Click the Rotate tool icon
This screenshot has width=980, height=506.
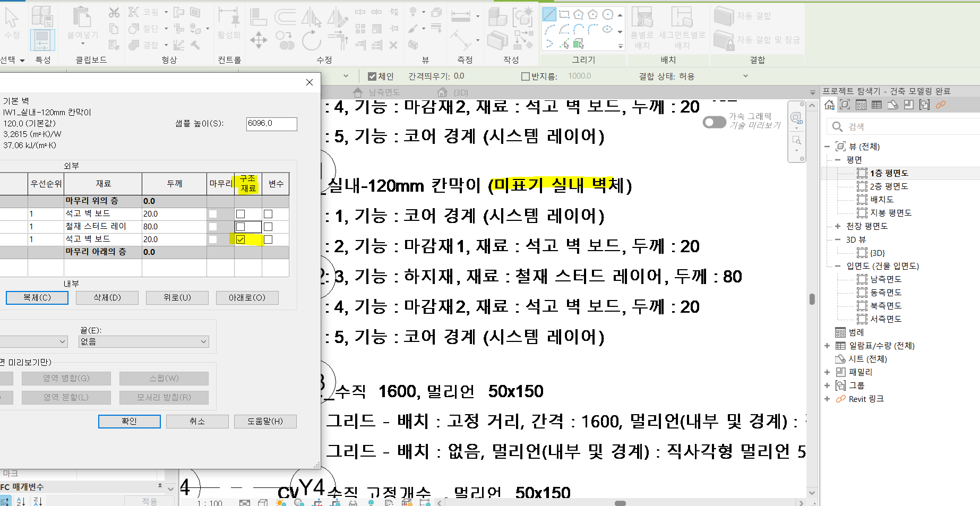coord(311,40)
